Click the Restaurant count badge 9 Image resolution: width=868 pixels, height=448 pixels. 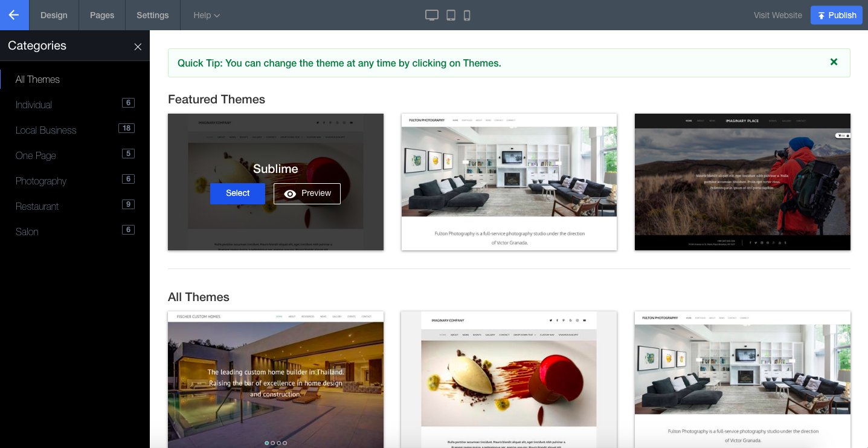click(x=128, y=204)
